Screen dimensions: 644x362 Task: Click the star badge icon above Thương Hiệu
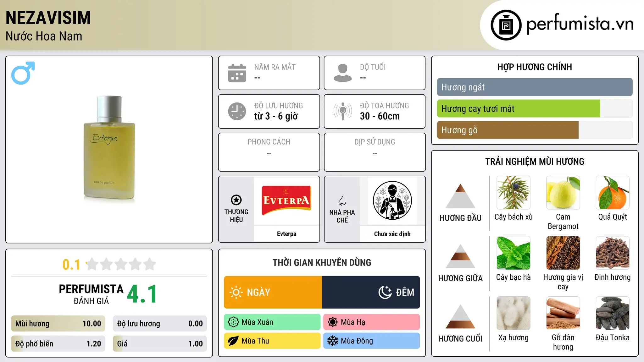[236, 200]
